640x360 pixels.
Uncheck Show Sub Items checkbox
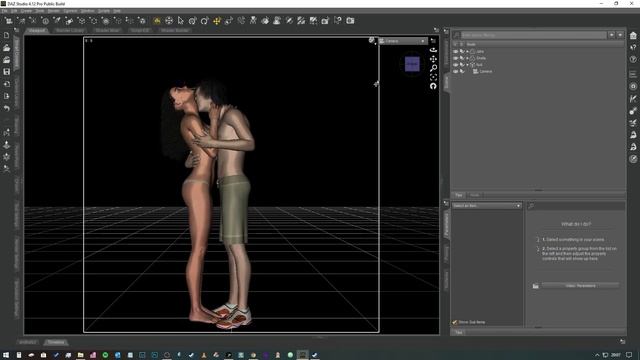pyautogui.click(x=455, y=322)
